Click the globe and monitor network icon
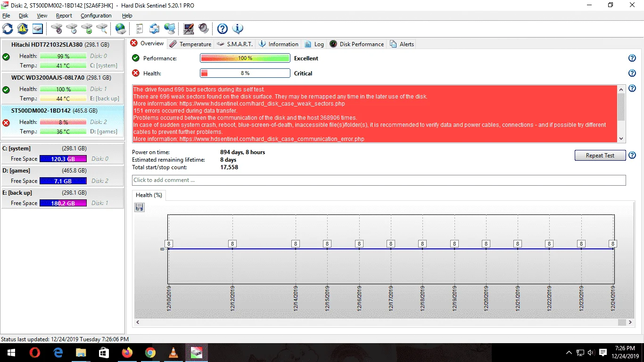Viewport: 644px width, 362px height. tap(170, 29)
